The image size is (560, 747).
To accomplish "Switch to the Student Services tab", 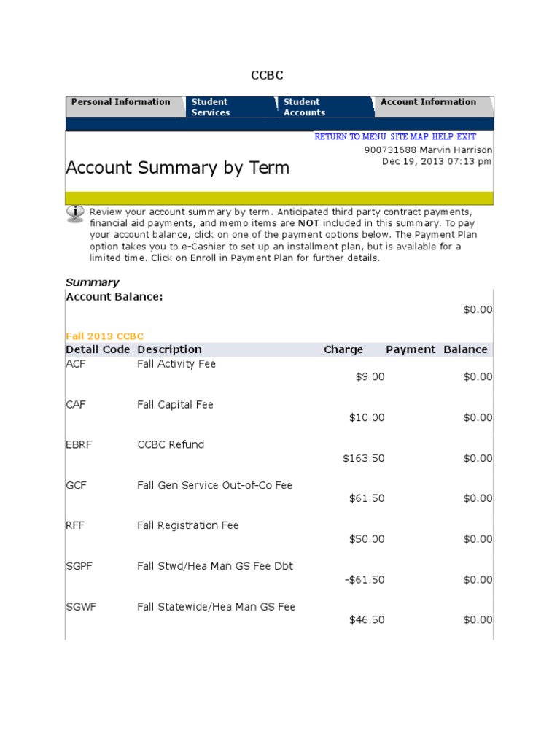I will (210, 107).
